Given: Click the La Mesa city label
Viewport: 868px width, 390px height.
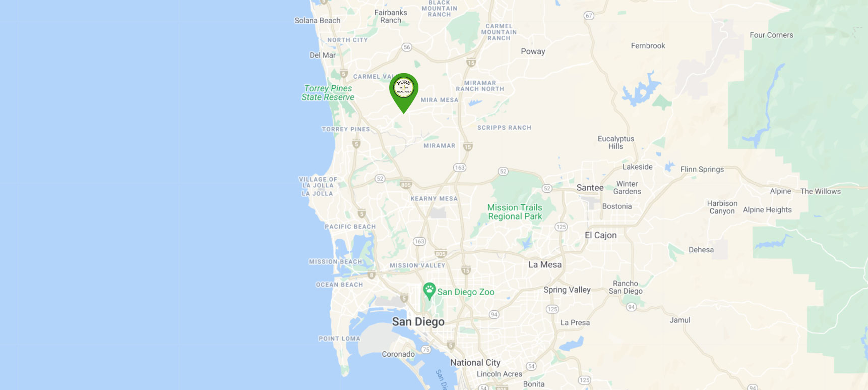Looking at the screenshot, I should [545, 264].
